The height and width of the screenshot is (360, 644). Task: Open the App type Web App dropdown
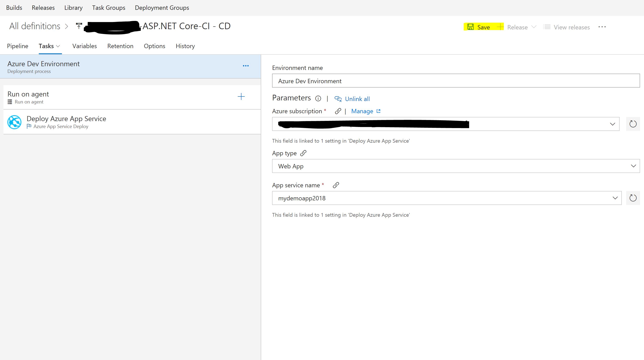pyautogui.click(x=633, y=166)
